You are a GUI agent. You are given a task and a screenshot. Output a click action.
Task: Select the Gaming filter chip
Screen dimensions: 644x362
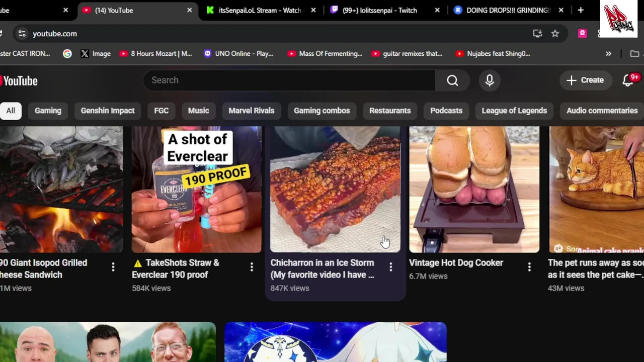[48, 111]
